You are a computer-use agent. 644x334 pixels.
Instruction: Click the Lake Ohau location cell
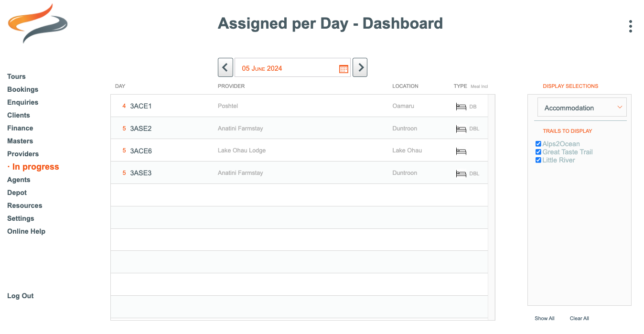tap(407, 150)
